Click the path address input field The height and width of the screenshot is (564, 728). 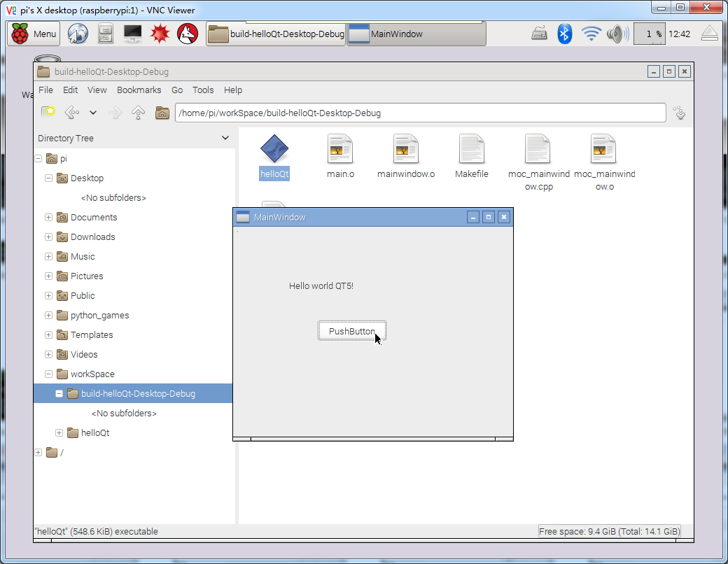[420, 113]
